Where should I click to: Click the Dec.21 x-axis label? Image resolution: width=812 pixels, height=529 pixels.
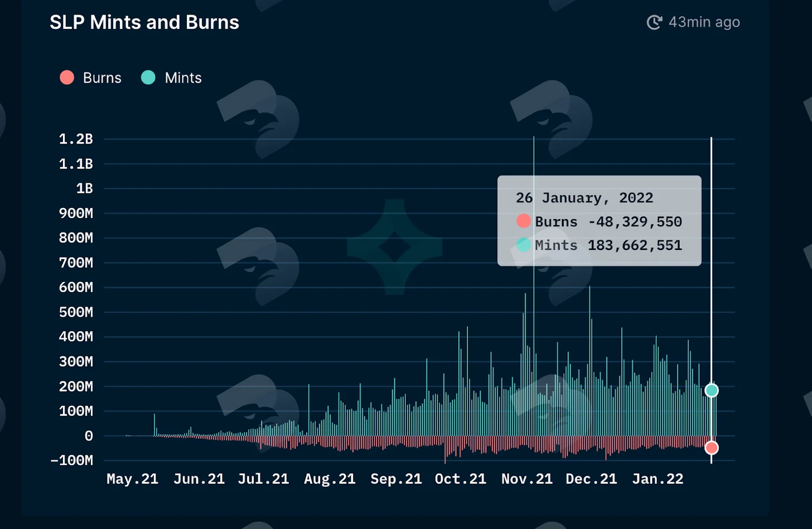[591, 479]
